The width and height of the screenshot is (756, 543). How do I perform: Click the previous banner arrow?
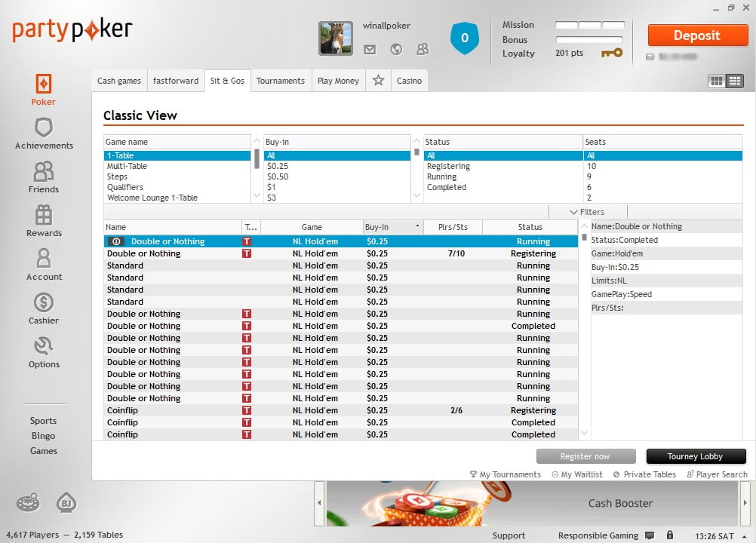(319, 503)
